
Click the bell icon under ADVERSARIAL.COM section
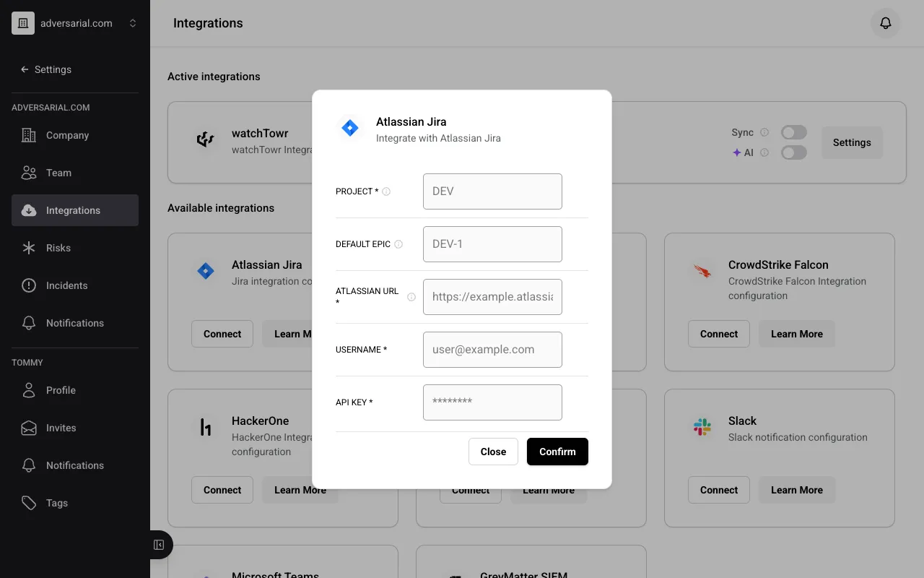click(29, 323)
